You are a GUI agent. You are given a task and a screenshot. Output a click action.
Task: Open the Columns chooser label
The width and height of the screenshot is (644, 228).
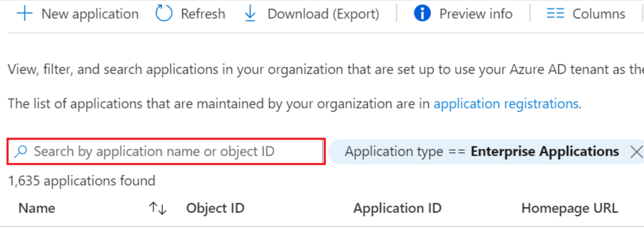click(x=598, y=14)
